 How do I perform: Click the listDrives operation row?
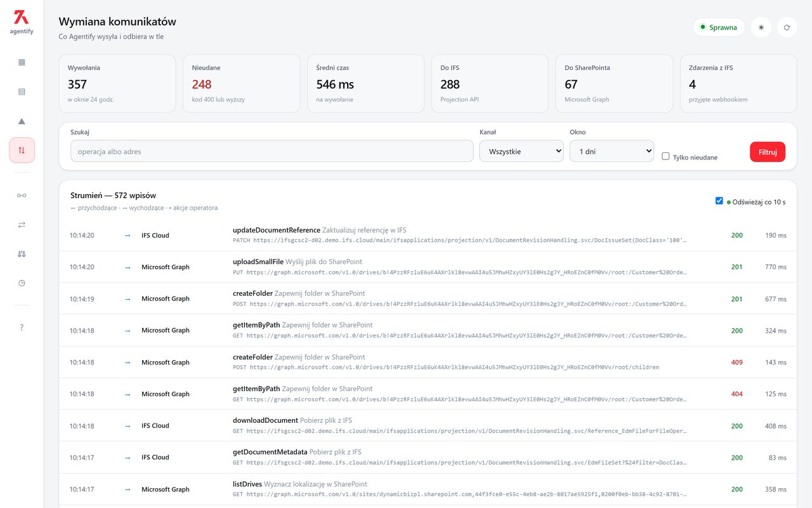[428, 489]
